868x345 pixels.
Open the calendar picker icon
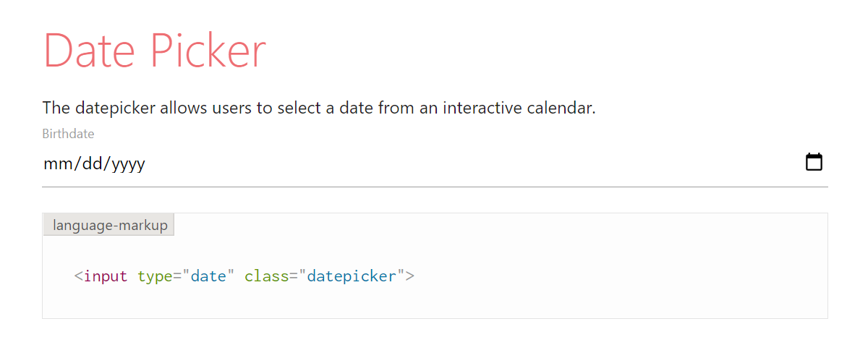pyautogui.click(x=814, y=162)
